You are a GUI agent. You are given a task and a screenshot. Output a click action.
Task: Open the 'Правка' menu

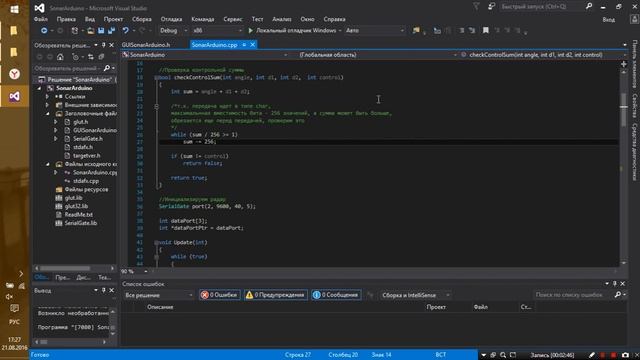coord(66,19)
